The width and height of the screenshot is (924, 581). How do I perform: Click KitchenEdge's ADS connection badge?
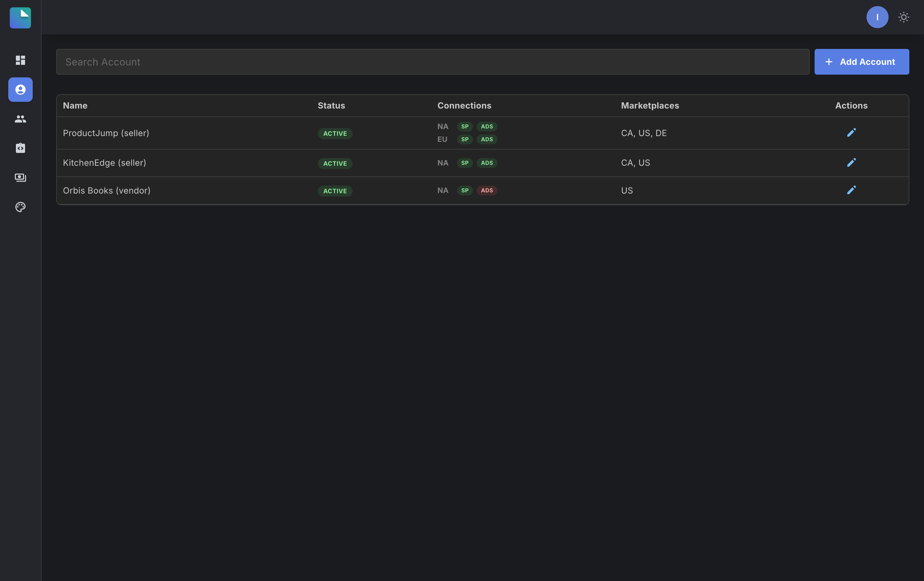coord(486,163)
